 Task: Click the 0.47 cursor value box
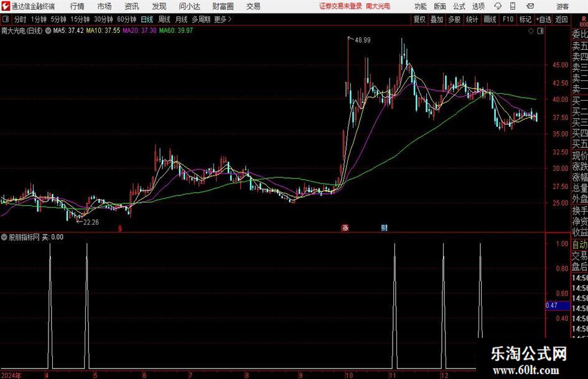pos(558,306)
